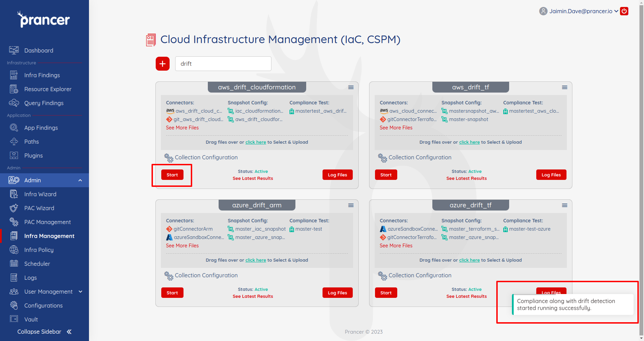Viewport: 644px width, 341px height.
Task: Click the Plugins sidebar icon
Action: point(14,156)
